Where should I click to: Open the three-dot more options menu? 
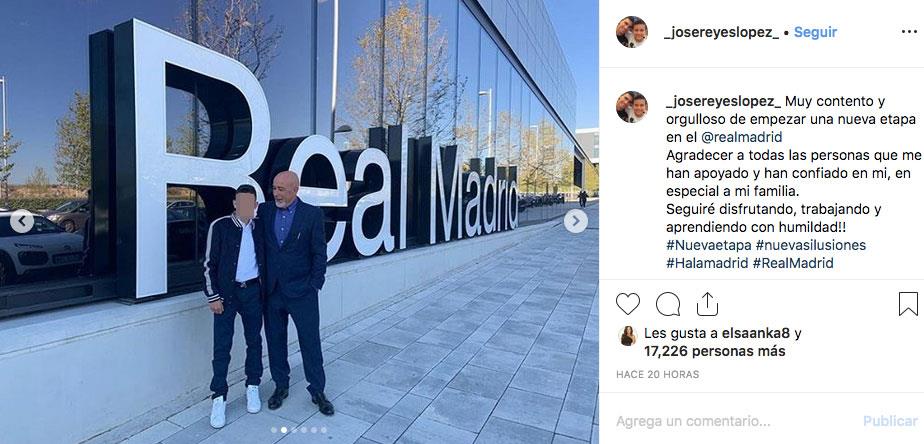909,32
